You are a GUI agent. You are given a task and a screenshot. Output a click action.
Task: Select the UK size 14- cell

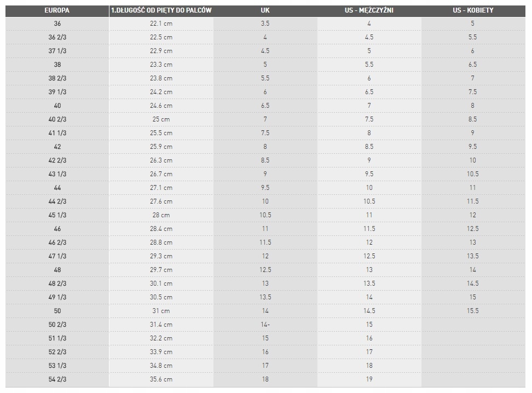(265, 325)
